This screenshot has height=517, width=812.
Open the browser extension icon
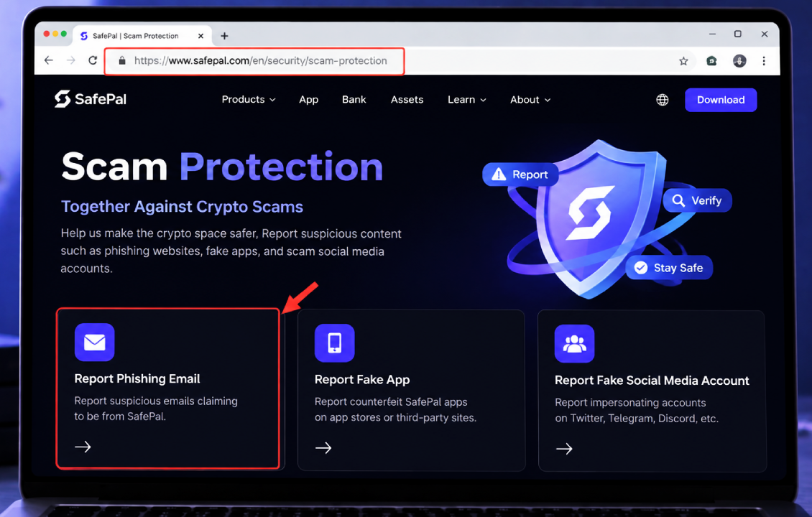click(712, 61)
